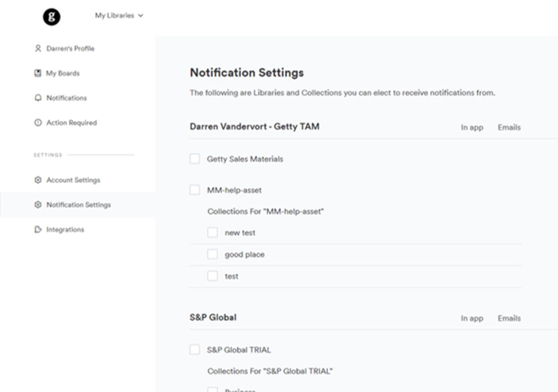Open the My Libraries dropdown
The height and width of the screenshot is (392, 558).
tap(119, 15)
